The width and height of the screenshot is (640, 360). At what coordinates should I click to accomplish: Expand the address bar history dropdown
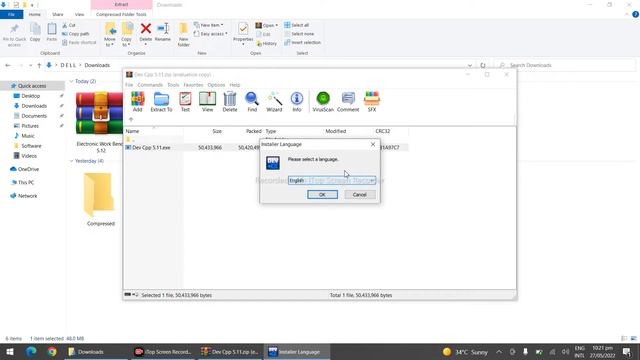(x=470, y=65)
